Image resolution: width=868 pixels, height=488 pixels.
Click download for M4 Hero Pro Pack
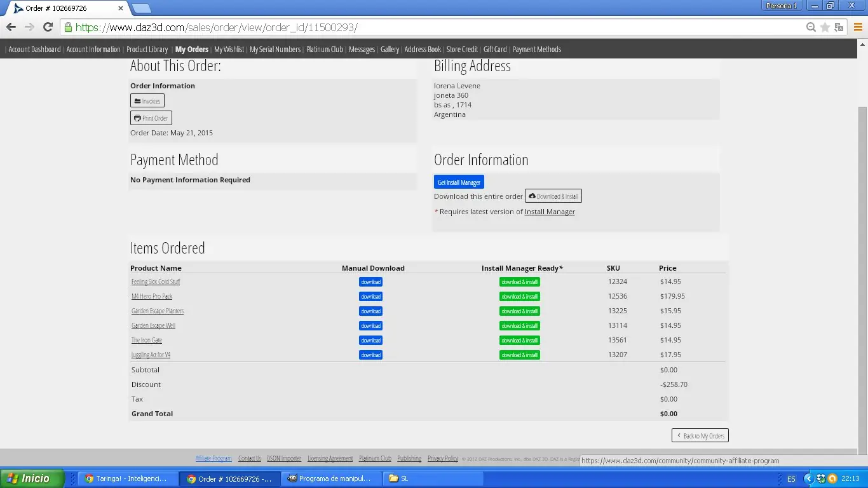click(x=371, y=296)
